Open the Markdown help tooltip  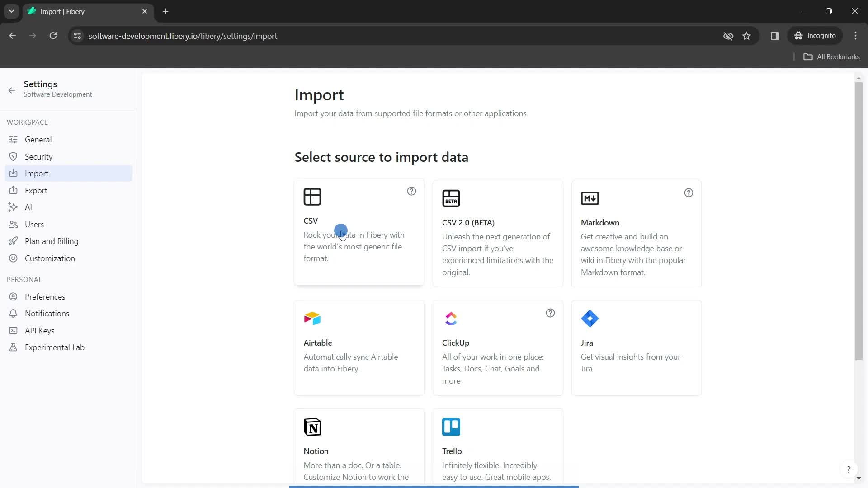pyautogui.click(x=689, y=192)
